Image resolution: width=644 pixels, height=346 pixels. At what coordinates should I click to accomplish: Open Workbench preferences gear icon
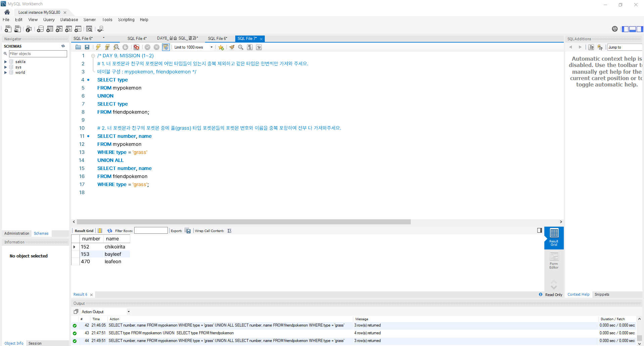615,29
